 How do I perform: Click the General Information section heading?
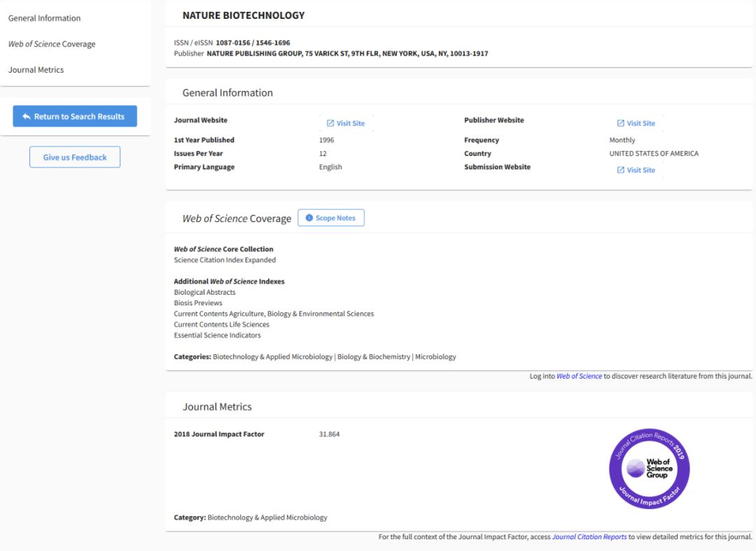227,93
